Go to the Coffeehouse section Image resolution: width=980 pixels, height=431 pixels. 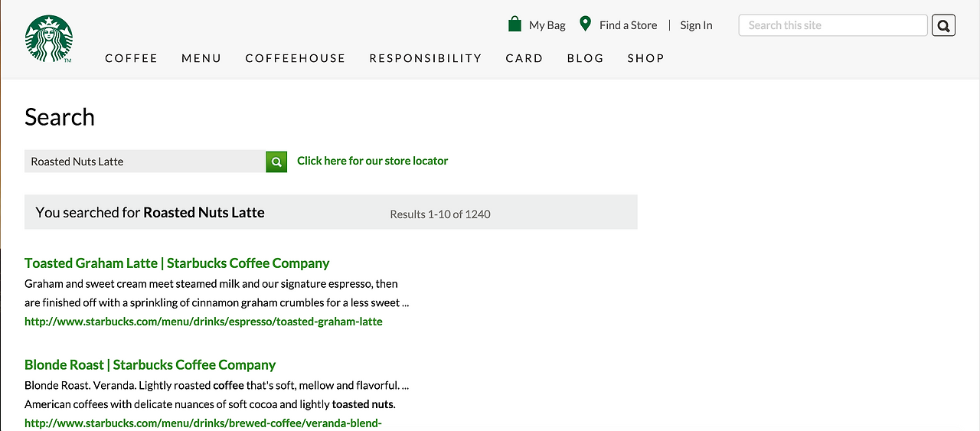(x=296, y=58)
